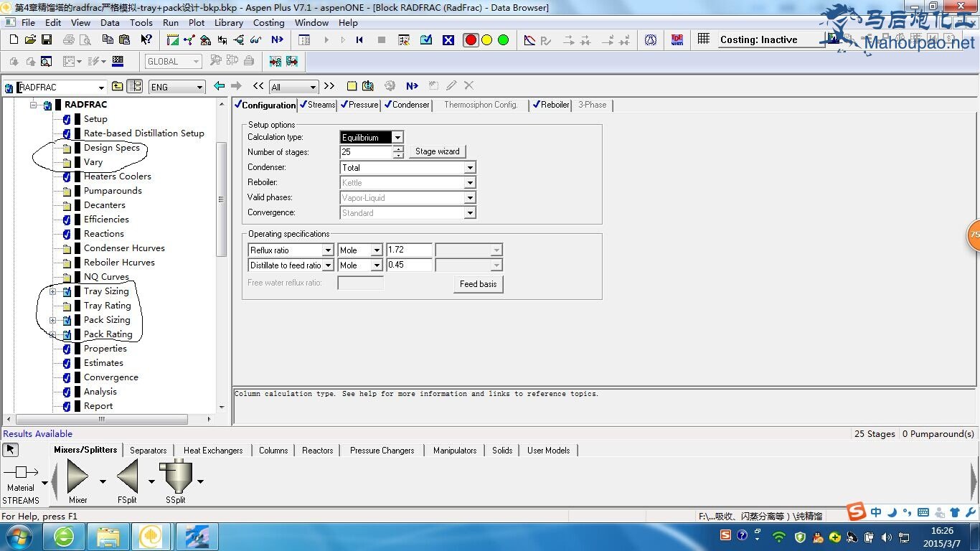980x551 pixels.
Task: Expand the Tray Sizing tree node
Action: (x=52, y=291)
